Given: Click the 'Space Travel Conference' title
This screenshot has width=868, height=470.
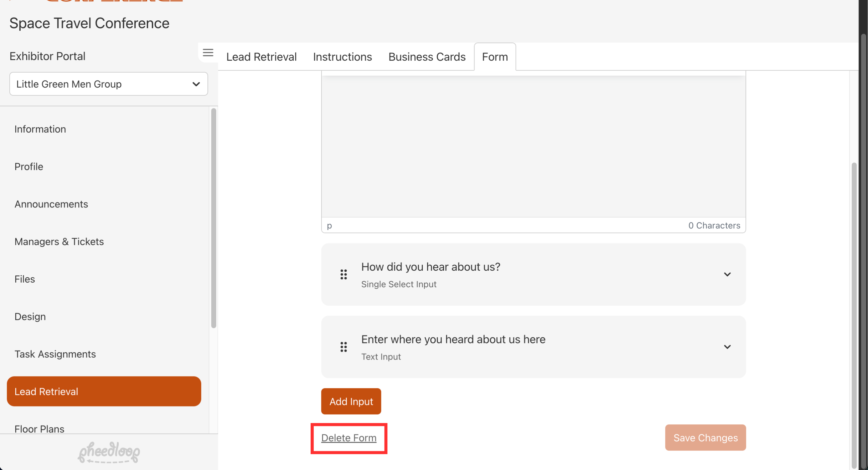Looking at the screenshot, I should pos(89,23).
